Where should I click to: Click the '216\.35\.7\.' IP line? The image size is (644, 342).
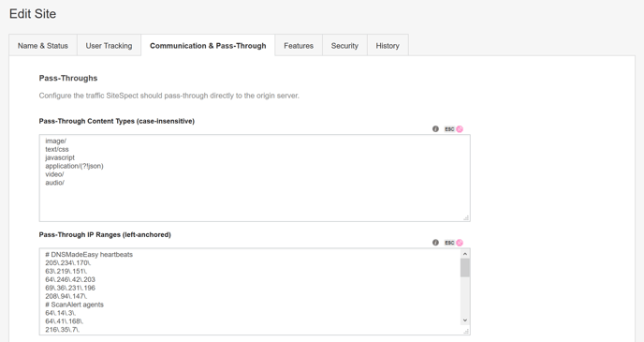click(63, 330)
